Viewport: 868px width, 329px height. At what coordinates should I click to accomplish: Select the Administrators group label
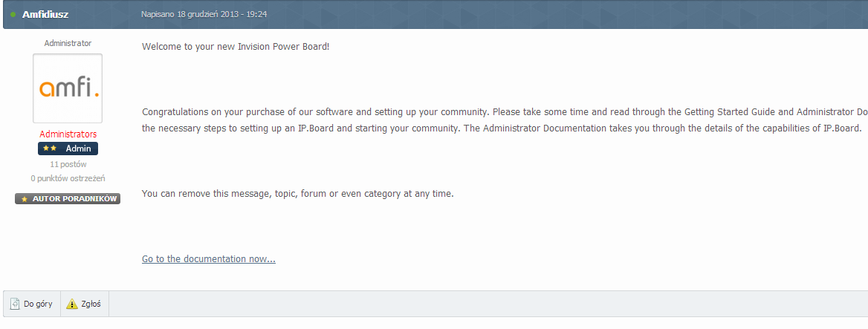(68, 134)
